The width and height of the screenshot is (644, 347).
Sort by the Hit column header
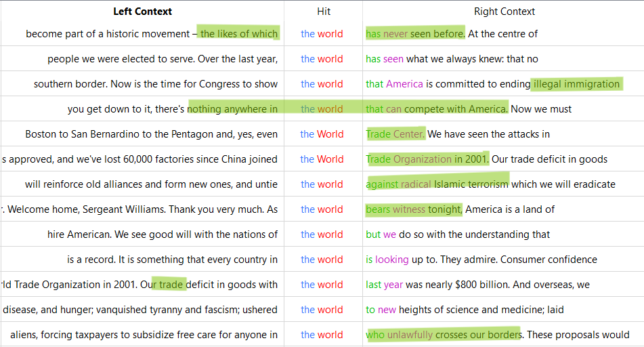(323, 12)
